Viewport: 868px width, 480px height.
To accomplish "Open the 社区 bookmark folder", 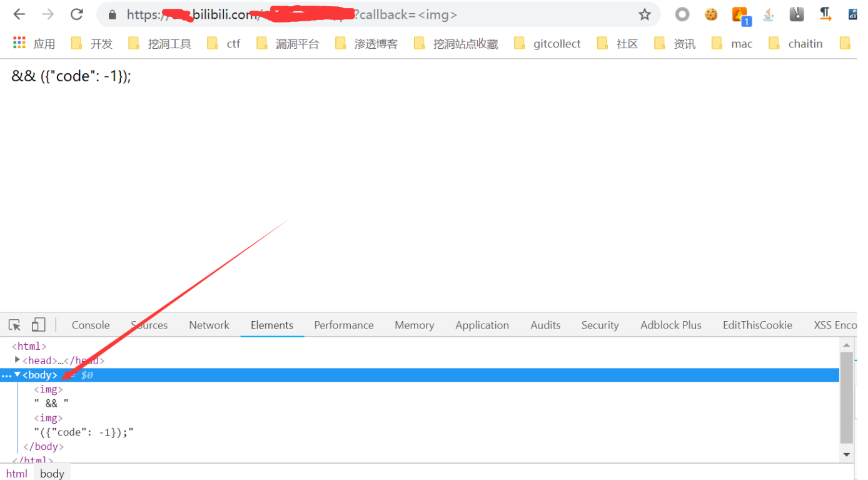I will [x=618, y=43].
